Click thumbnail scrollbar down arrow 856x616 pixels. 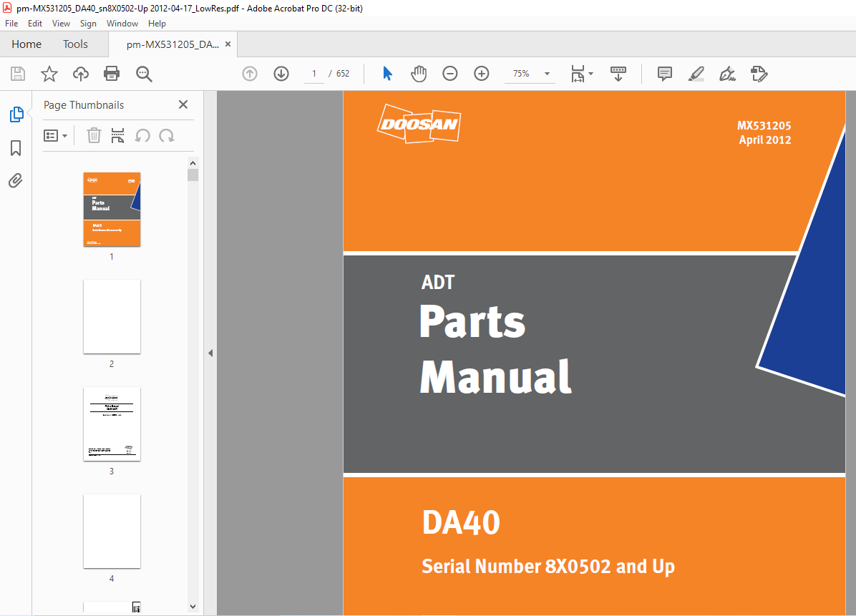(x=193, y=606)
